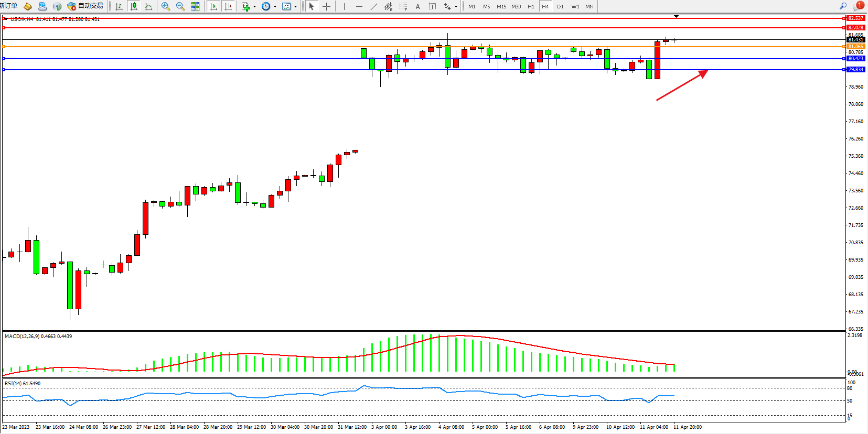Image resolution: width=868 pixels, height=434 pixels.
Task: Toggle candlestick chart display mode
Action: [134, 6]
